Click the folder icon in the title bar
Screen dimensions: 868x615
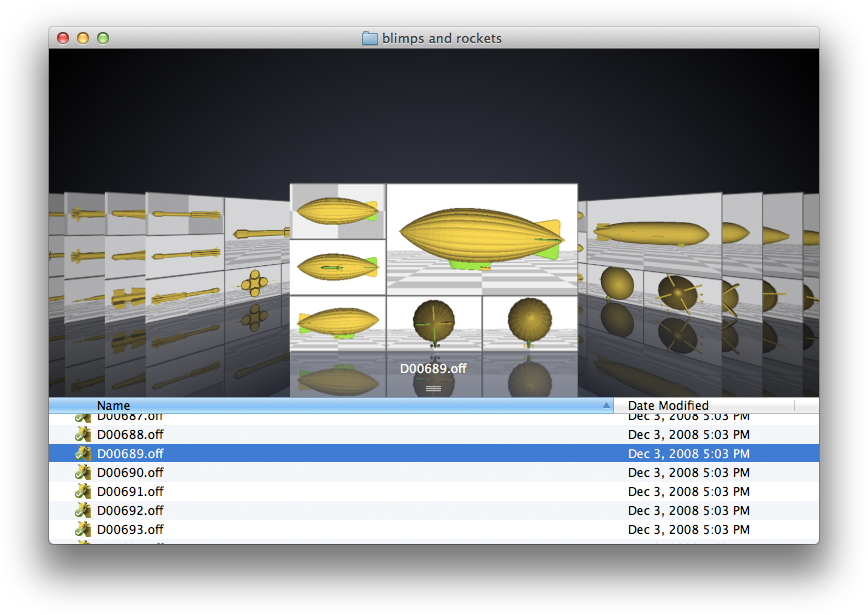tap(369, 38)
